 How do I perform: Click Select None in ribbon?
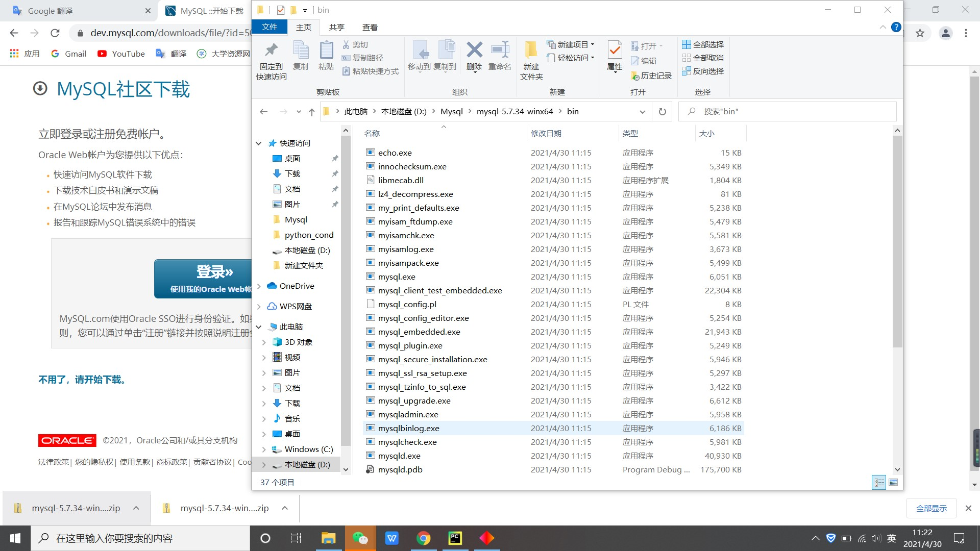703,58
